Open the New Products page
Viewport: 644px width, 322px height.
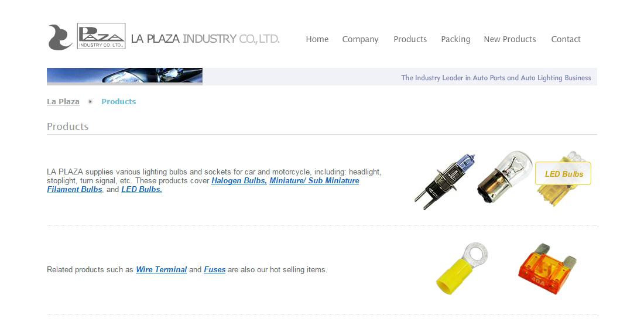[510, 39]
